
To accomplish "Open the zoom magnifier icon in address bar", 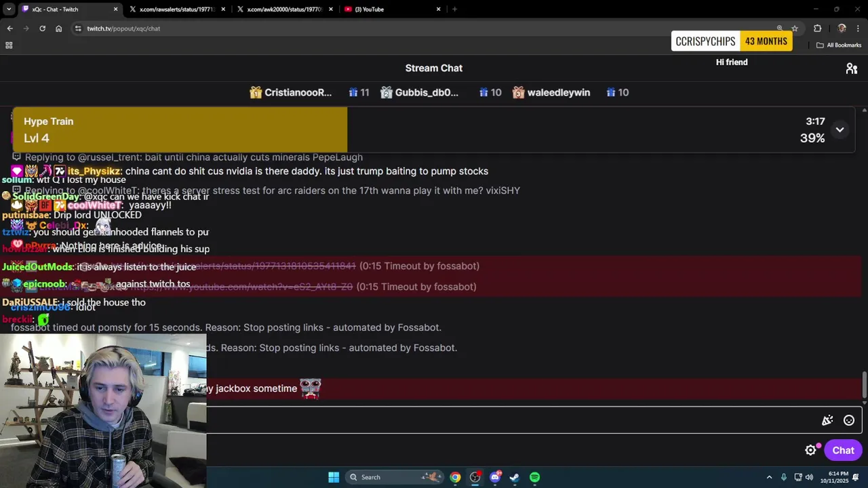I will point(779,28).
